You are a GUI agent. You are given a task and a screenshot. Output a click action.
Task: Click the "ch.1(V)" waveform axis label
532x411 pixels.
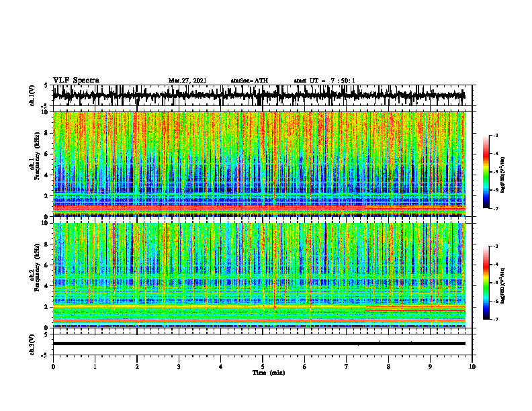[32, 95]
